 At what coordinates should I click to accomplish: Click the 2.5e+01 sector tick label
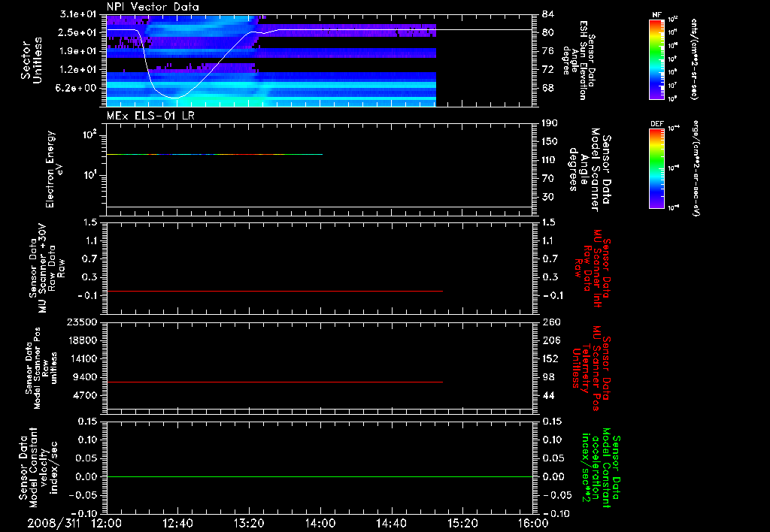pos(78,32)
